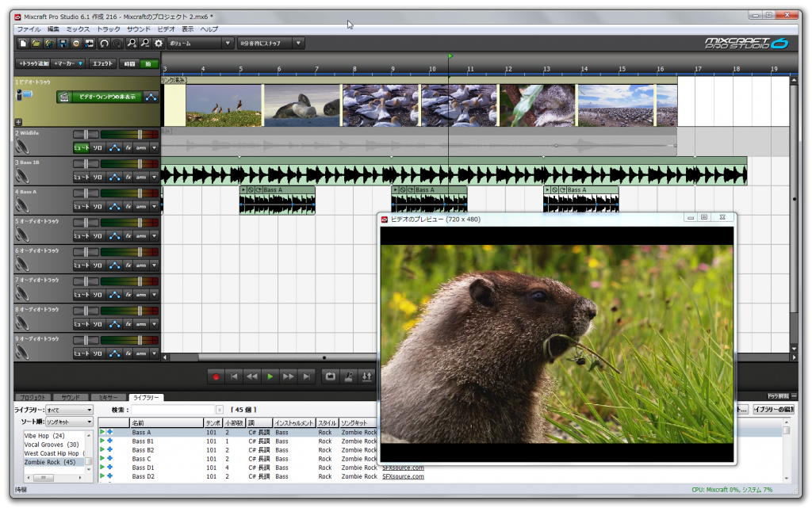Click the add track button

tap(33, 63)
